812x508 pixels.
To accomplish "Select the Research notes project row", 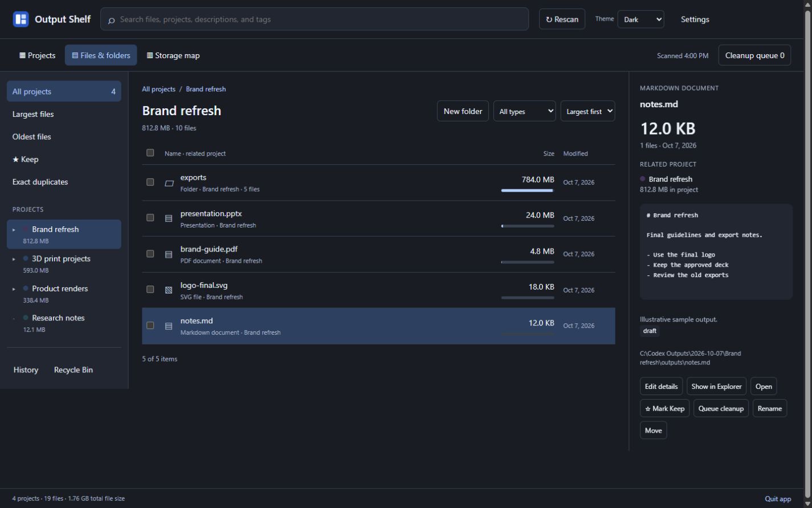I will [x=64, y=323].
